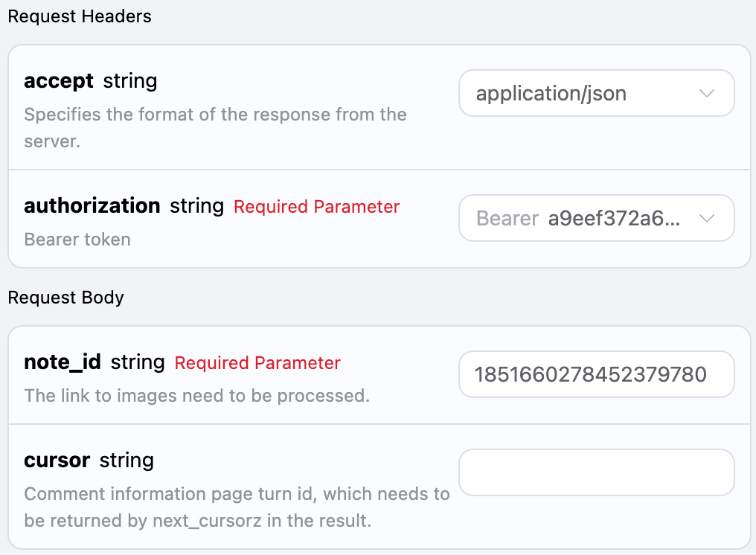The image size is (756, 555).
Task: Click the Request Headers section heading
Action: (80, 16)
